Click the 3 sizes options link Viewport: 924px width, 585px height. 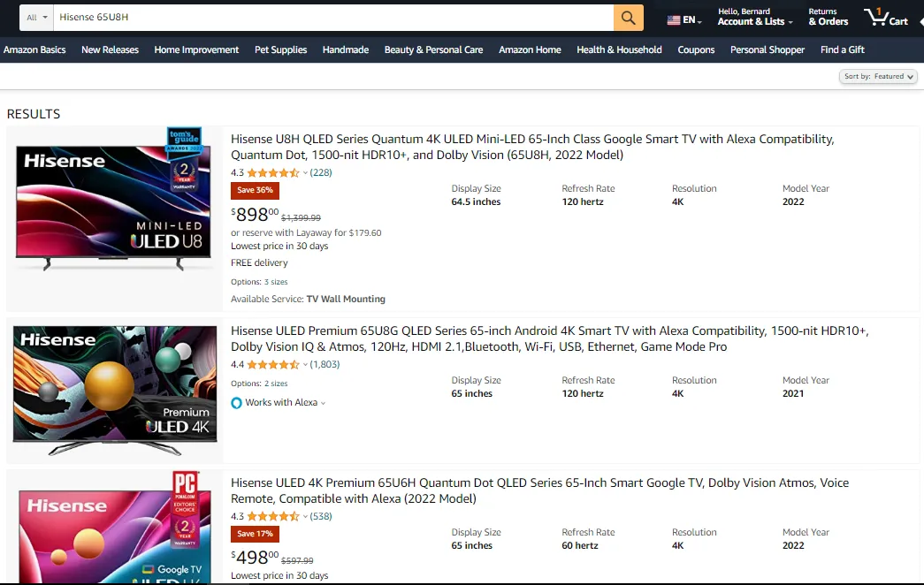[x=275, y=282]
